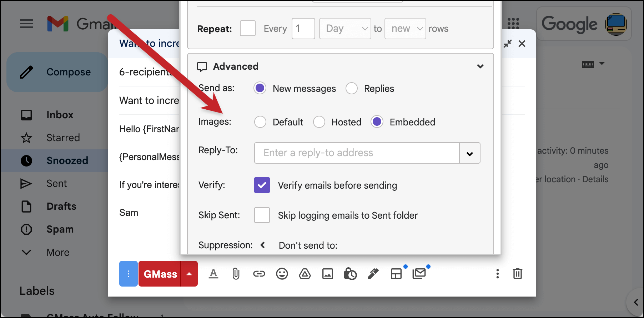Click the red GMass send button
Viewport: 644px width, 318px height.
point(160,274)
